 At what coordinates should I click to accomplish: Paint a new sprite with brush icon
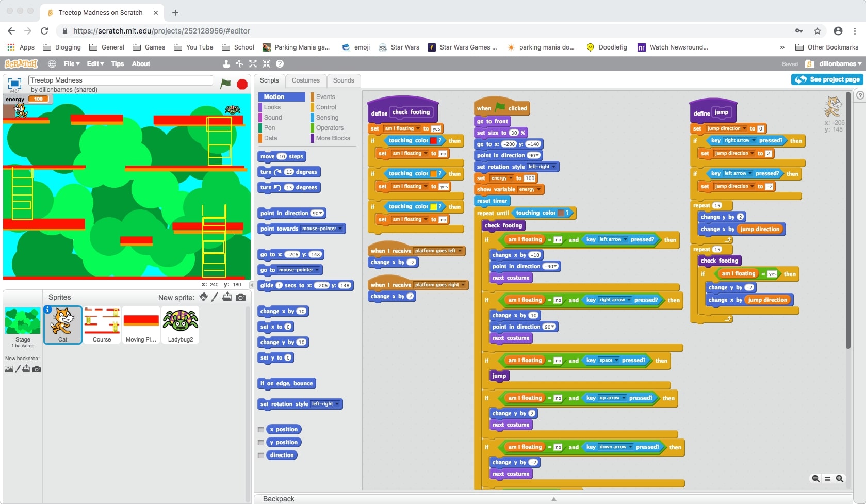(x=215, y=297)
